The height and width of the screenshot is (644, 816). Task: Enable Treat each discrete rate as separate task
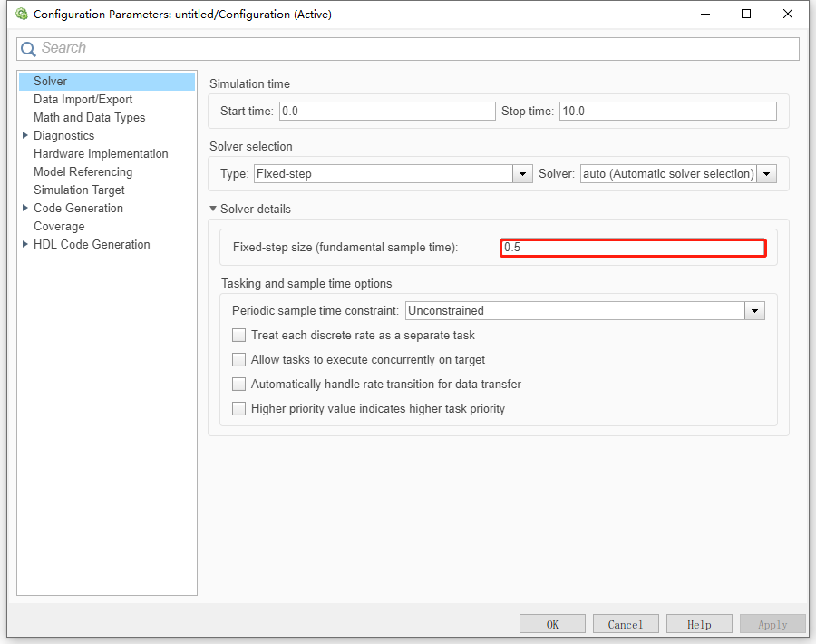click(238, 336)
